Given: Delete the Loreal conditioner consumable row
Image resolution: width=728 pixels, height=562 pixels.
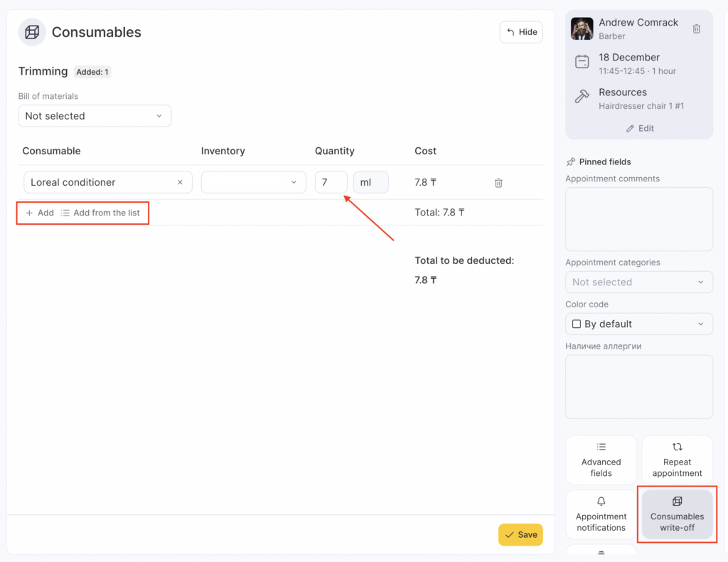Looking at the screenshot, I should [498, 183].
